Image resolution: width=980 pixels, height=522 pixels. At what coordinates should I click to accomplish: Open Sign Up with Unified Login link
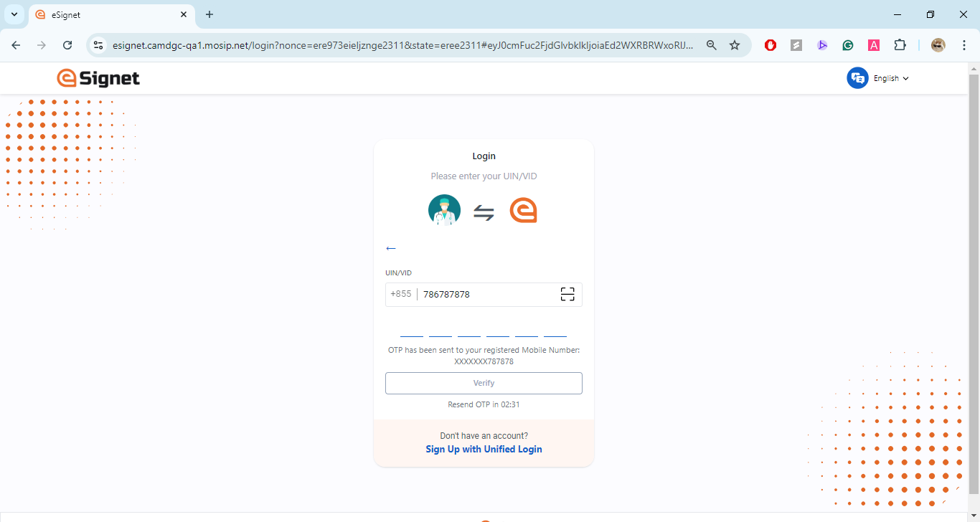484,449
